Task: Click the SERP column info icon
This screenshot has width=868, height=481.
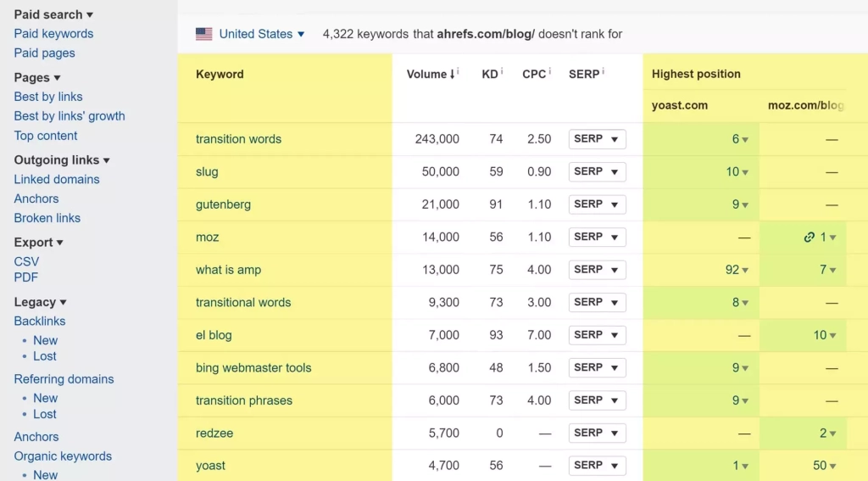Action: click(x=603, y=71)
